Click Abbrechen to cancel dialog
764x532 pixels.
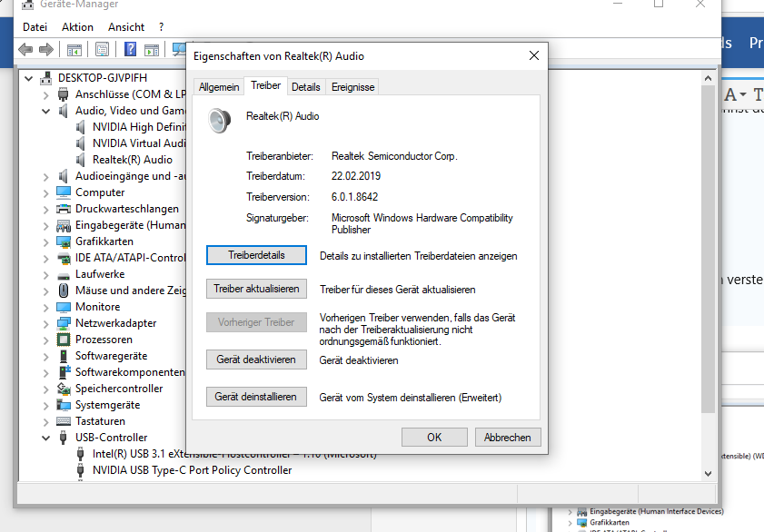point(507,437)
